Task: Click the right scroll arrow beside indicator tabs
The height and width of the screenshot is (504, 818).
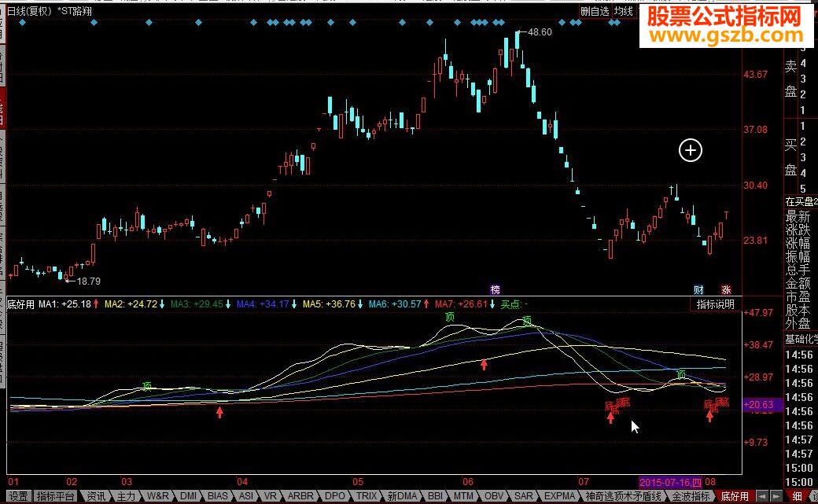Action: click(776, 495)
